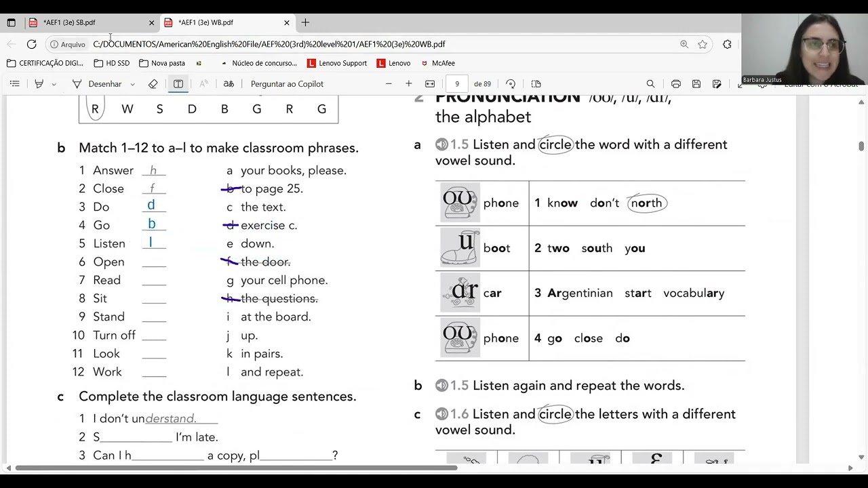This screenshot has width=868, height=488.
Task: Open the McAfee bookmark
Action: coord(438,63)
